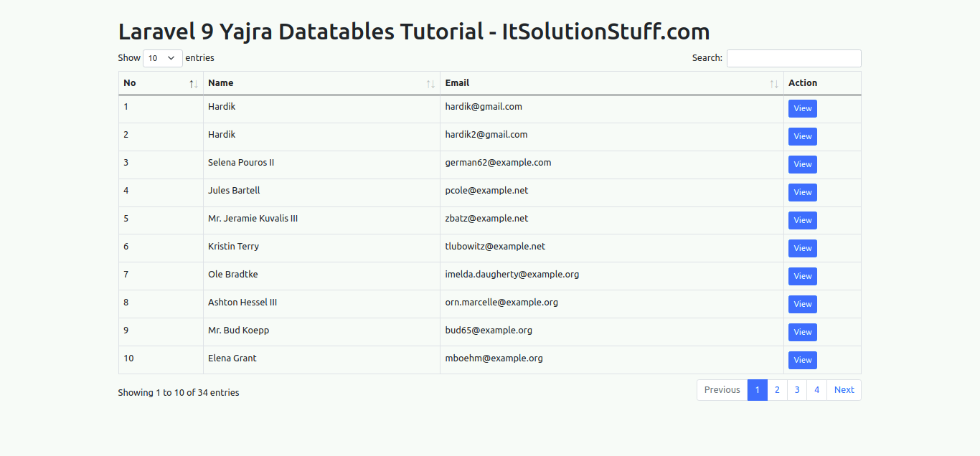The height and width of the screenshot is (456, 980).
Task: Click into the Search input field
Action: 793,58
